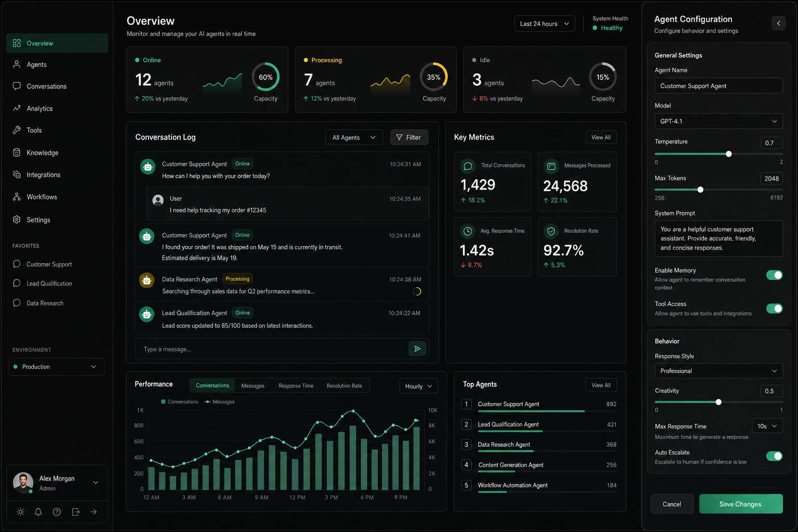
Task: Click the Agent Name input field
Action: [x=719, y=86]
